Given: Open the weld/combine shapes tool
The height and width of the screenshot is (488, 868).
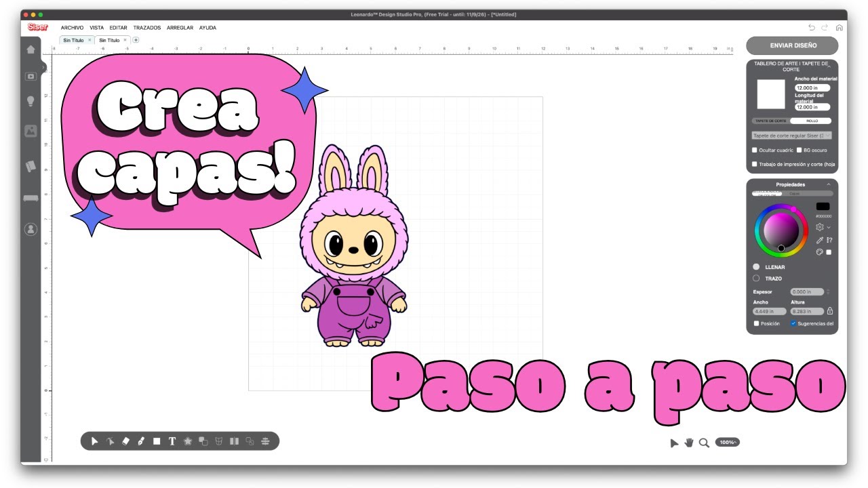Looking at the screenshot, I should [x=203, y=441].
